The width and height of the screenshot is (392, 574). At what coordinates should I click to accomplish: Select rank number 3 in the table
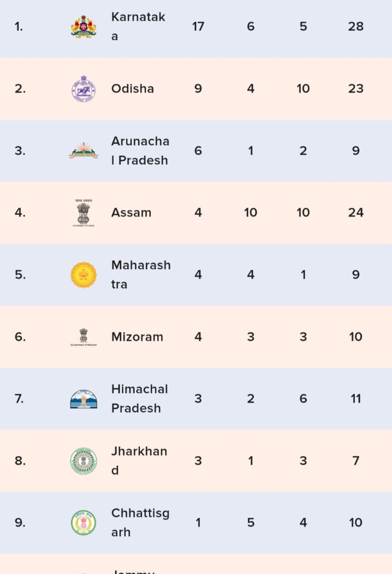pyautogui.click(x=20, y=150)
